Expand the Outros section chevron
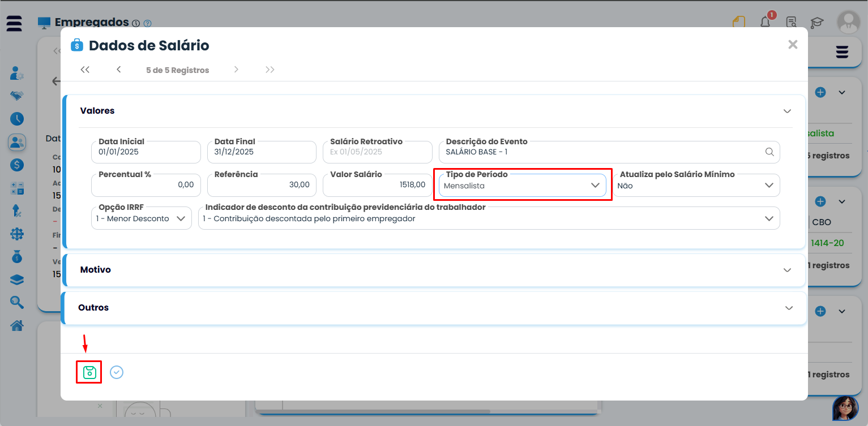 point(789,308)
